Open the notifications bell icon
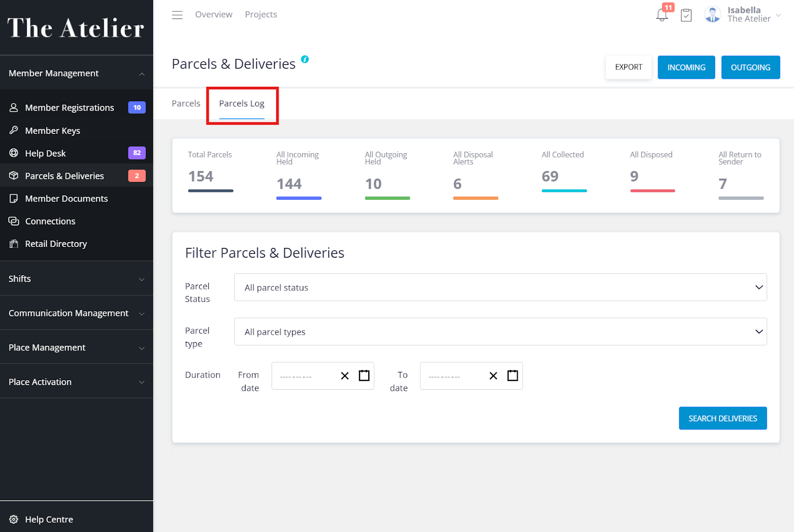794x532 pixels. click(x=662, y=15)
